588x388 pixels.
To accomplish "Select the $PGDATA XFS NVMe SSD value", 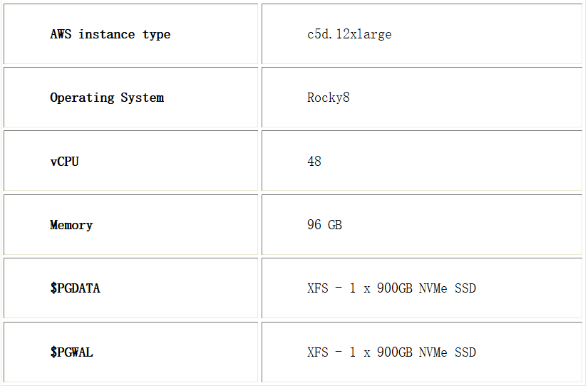I will click(x=391, y=288).
